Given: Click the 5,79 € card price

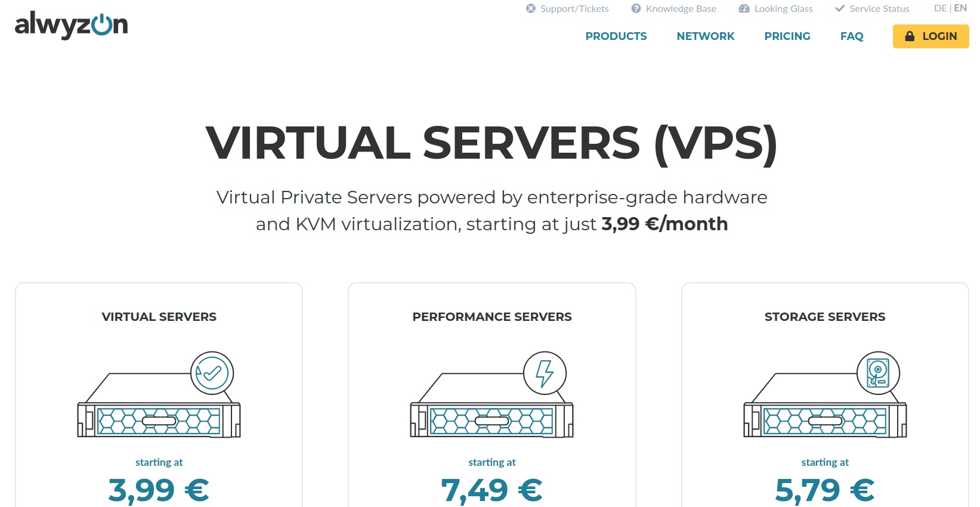Looking at the screenshot, I should [825, 490].
